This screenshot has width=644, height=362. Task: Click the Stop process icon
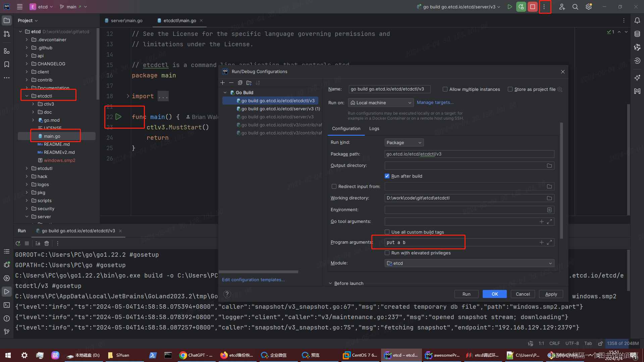[533, 7]
